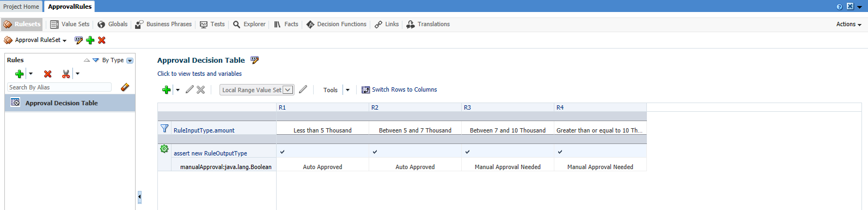Focus the Search By Alias field
Screen dimensions: 868x210
tap(59, 87)
